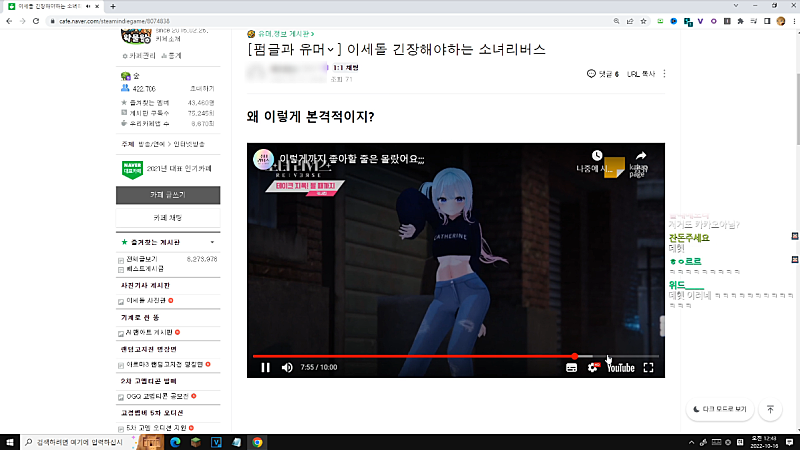The width and height of the screenshot is (800, 450).
Task: Pause the YouTube video
Action: pyautogui.click(x=265, y=367)
